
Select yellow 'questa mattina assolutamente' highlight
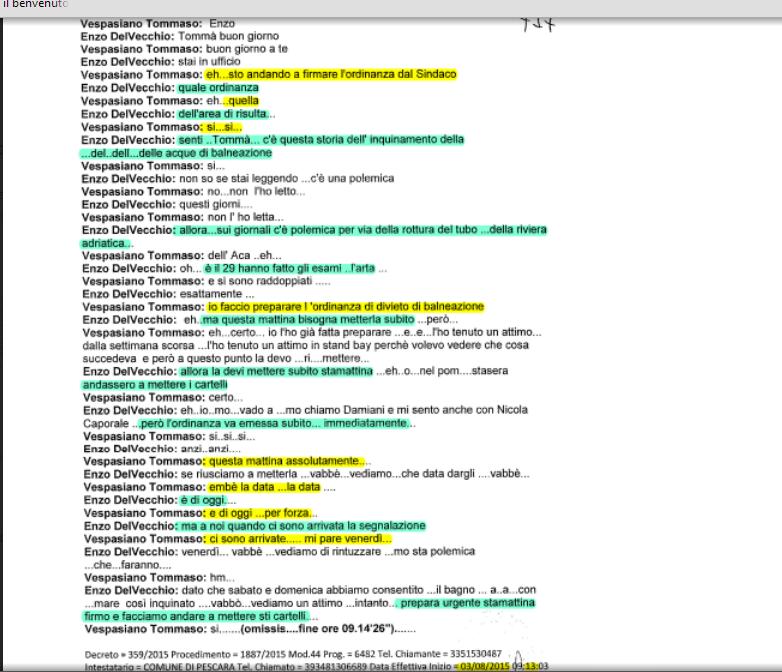pos(285,461)
